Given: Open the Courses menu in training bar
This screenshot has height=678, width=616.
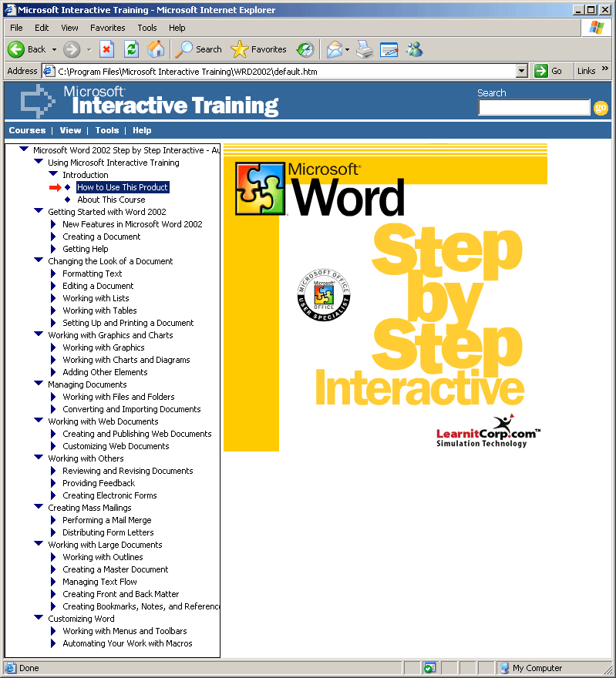Looking at the screenshot, I should pos(27,130).
